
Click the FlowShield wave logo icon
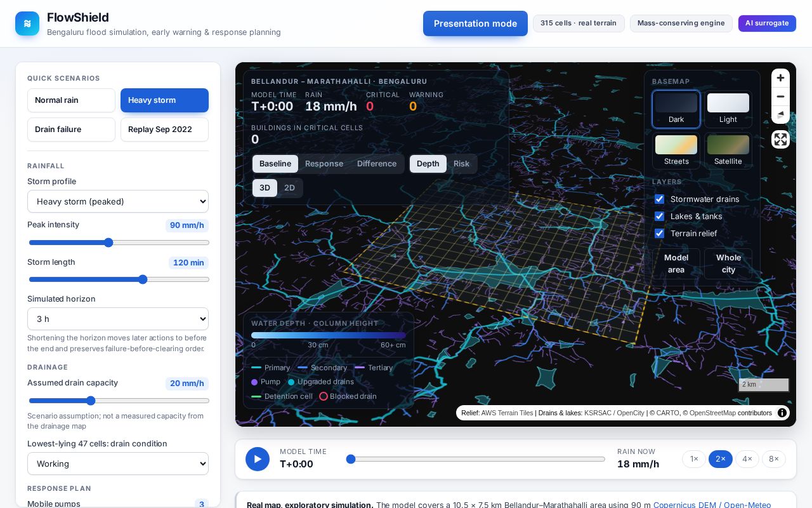point(27,23)
